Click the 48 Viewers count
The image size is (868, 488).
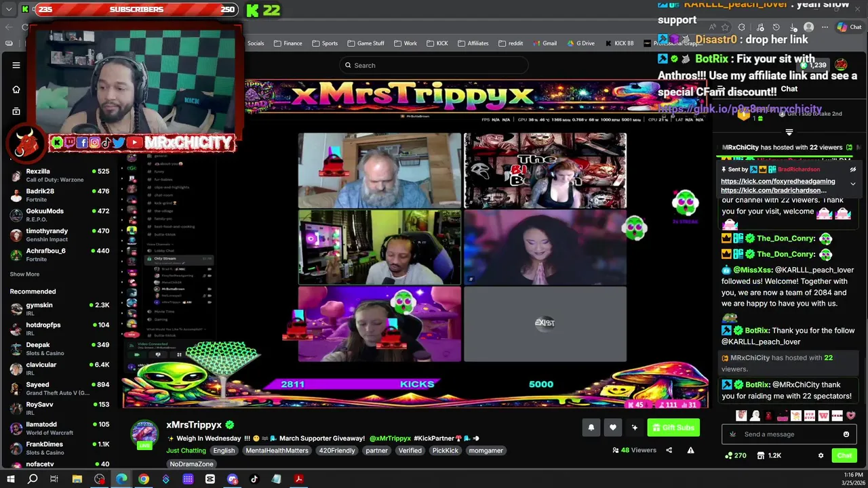tap(634, 450)
